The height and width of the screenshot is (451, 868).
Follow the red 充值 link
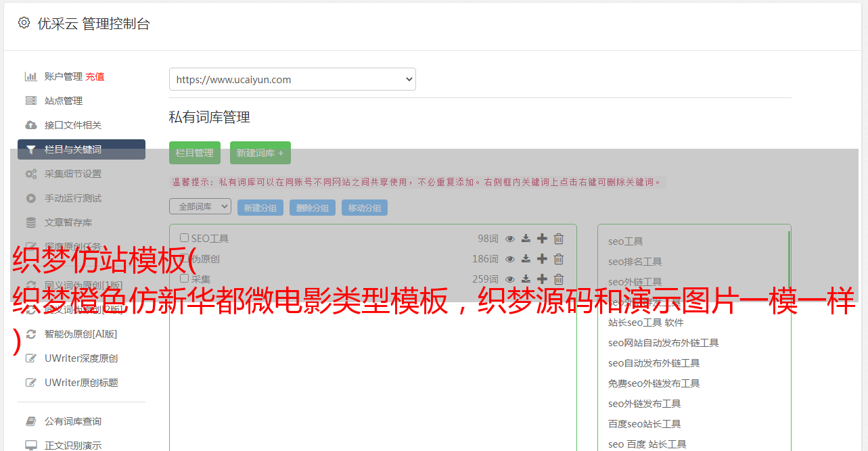point(95,76)
